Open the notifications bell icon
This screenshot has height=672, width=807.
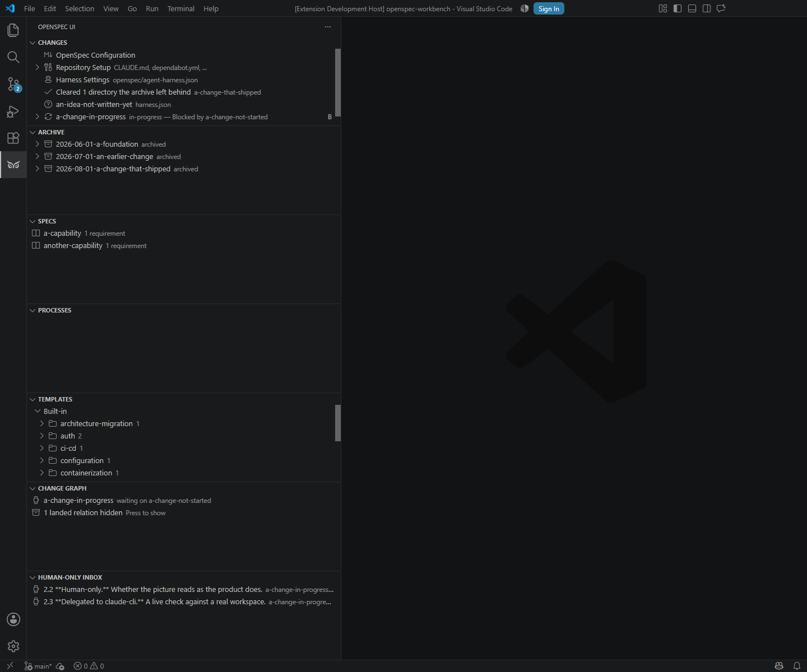[797, 666]
